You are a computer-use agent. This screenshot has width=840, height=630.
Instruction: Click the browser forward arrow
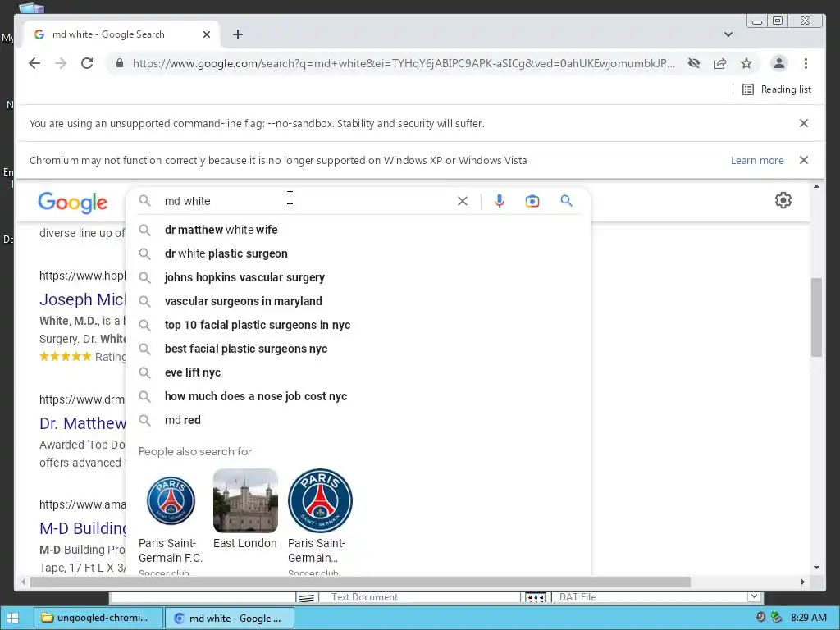[x=61, y=63]
